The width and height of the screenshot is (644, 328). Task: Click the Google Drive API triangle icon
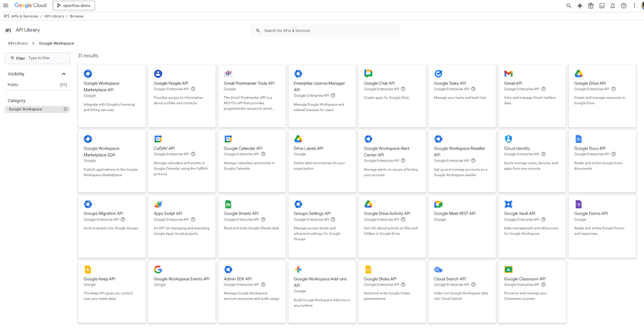(x=578, y=74)
